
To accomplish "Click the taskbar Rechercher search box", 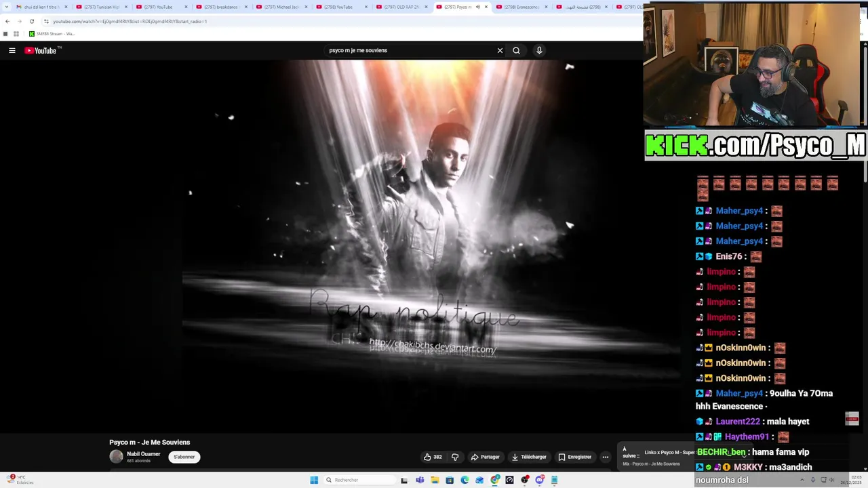I will (359, 480).
